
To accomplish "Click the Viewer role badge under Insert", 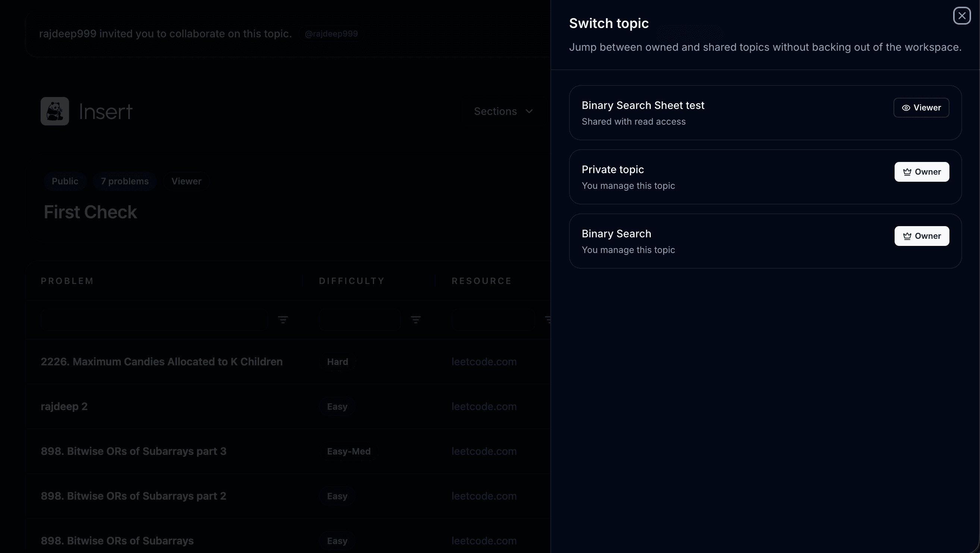I will pyautogui.click(x=186, y=181).
